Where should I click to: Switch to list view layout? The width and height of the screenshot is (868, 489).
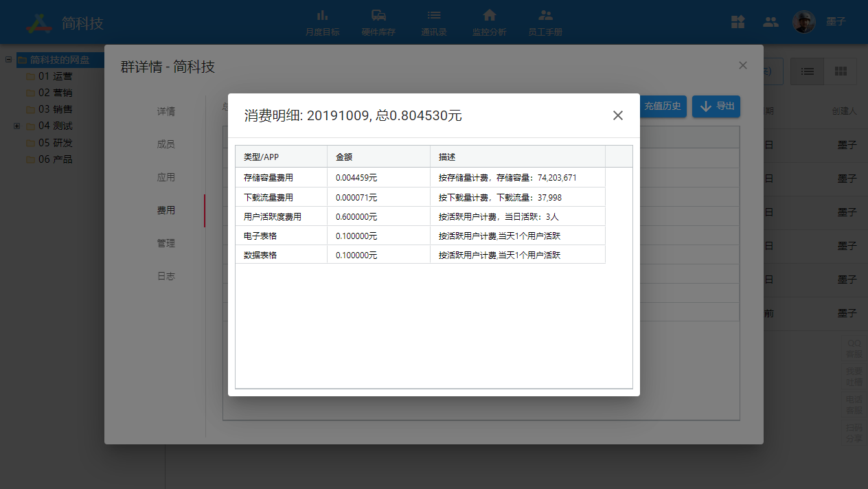point(808,71)
